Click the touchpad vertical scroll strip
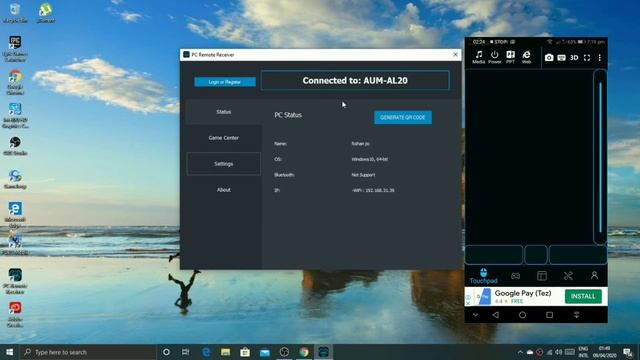The width and height of the screenshot is (640, 360). pos(600,157)
